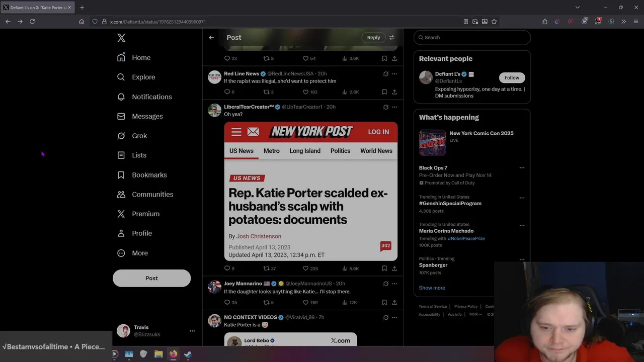Click the X logo in sidebar
Viewport: 644px width, 362px height.
point(121,38)
